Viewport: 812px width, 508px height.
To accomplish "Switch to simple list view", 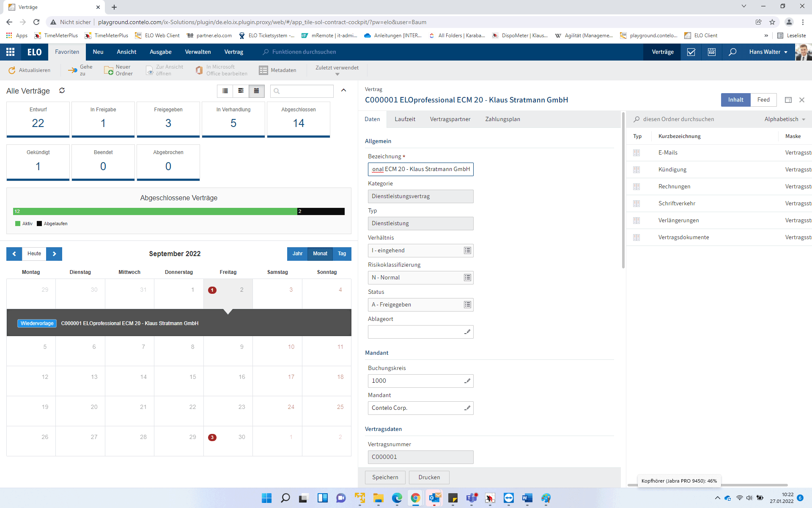I will point(225,91).
